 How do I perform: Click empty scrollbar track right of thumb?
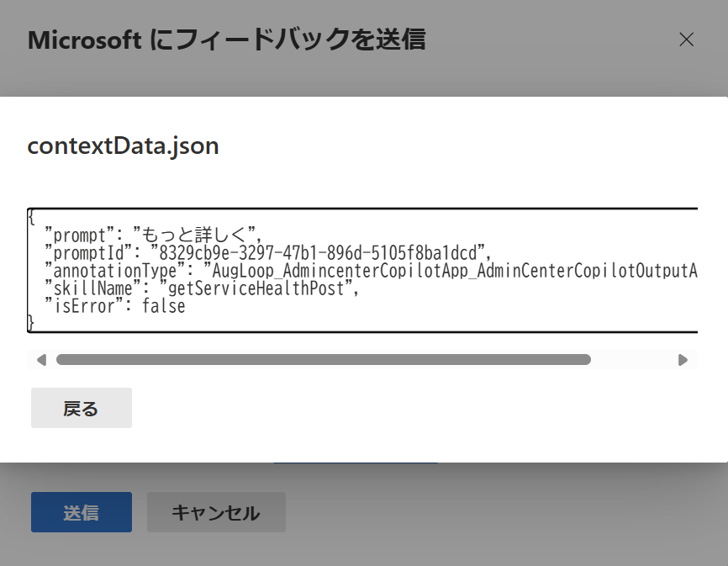pos(633,360)
